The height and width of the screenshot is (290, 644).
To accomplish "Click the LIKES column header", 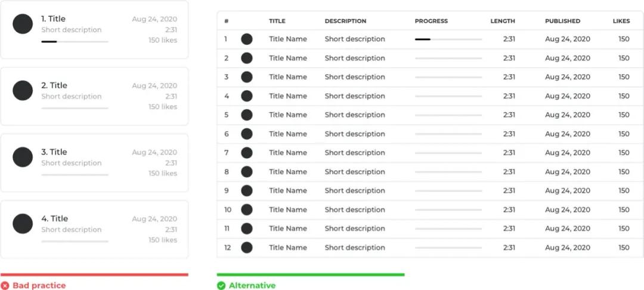I will pos(621,21).
